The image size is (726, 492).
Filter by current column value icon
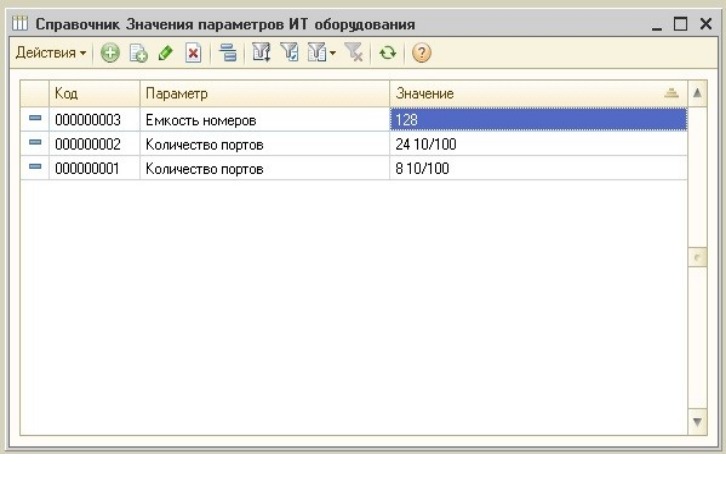[290, 53]
